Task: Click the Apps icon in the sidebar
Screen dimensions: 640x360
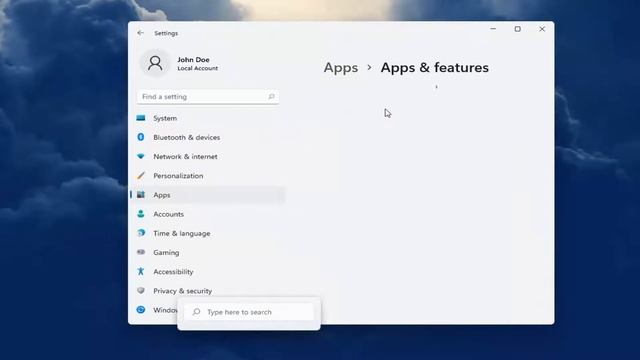Action: pos(141,195)
